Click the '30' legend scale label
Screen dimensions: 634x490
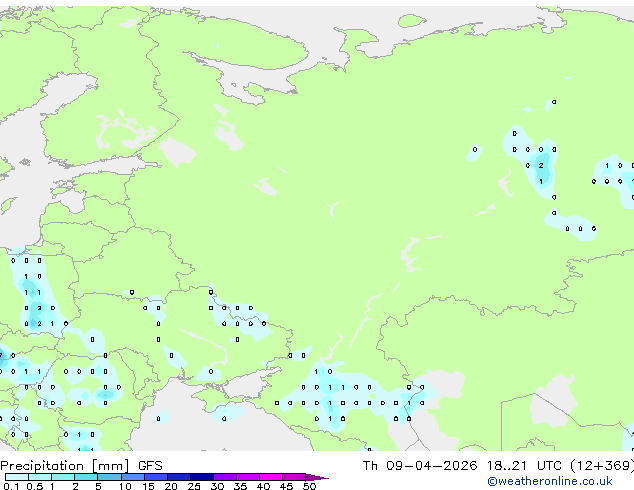tap(217, 486)
